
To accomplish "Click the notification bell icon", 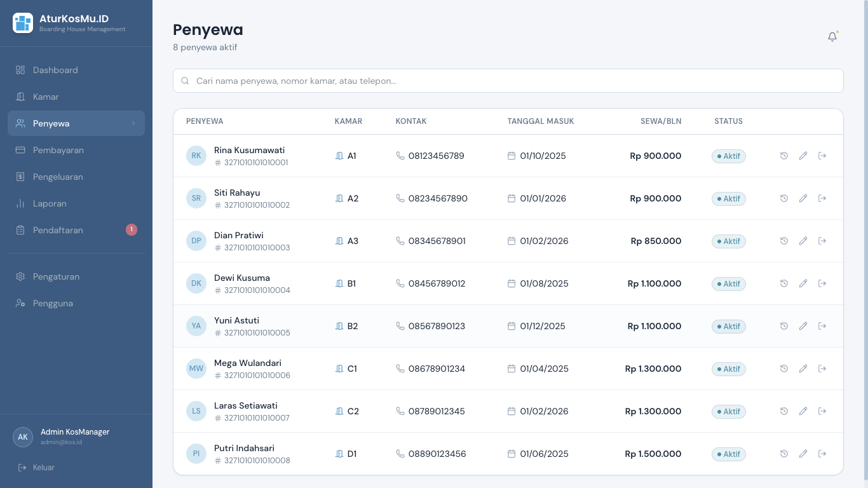I will (x=832, y=37).
